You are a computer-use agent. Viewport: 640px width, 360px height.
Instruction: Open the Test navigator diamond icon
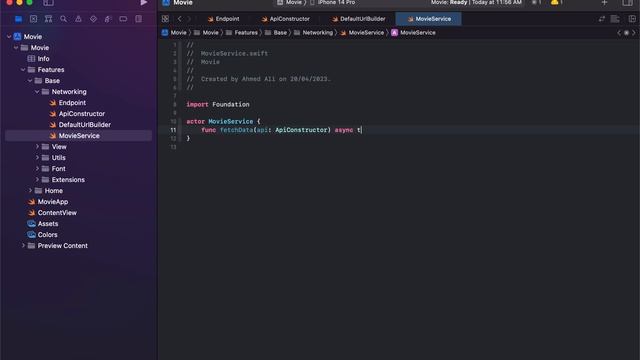(x=93, y=19)
